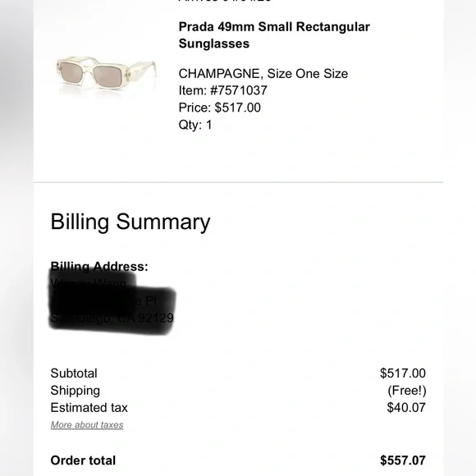Screen dimensions: 476x476
Task: Click the divider line above Billing Summary
Action: [x=238, y=182]
